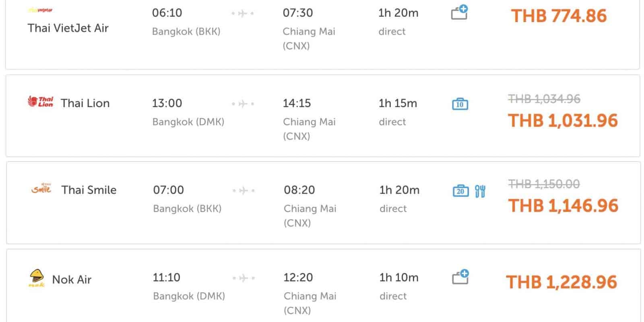Click the crossed-out THB 1,150.00 price
644x322 pixels.
pos(544,184)
